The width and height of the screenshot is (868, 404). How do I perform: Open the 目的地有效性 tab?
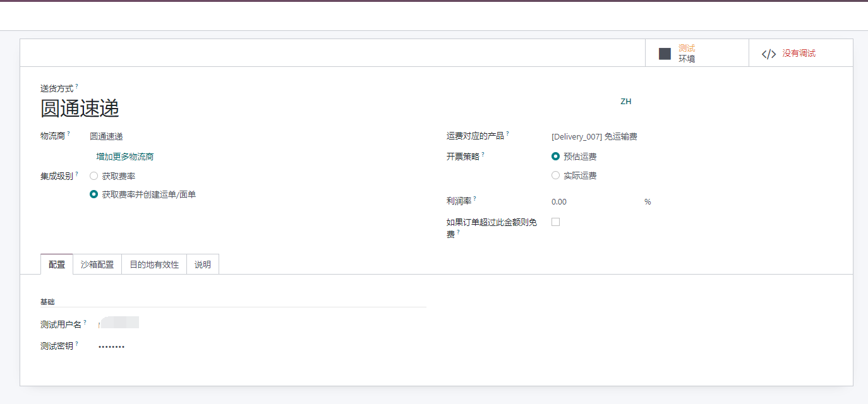pos(154,264)
